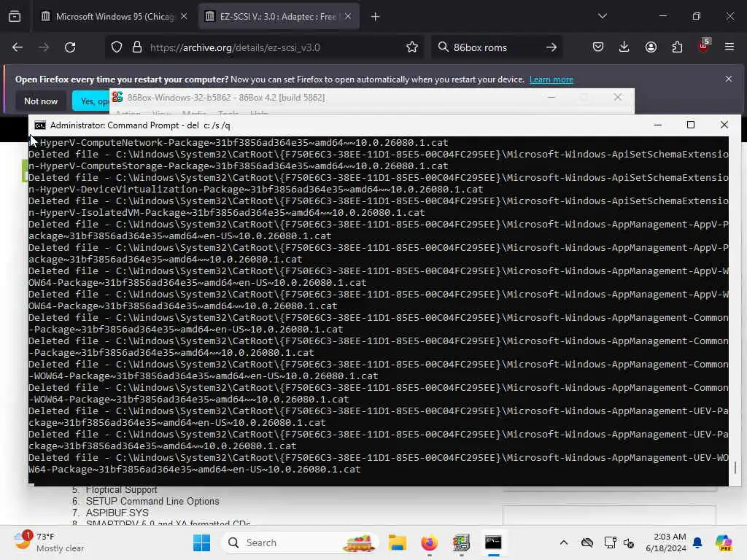Close the 86Box window
747x560 pixels.
(x=618, y=97)
